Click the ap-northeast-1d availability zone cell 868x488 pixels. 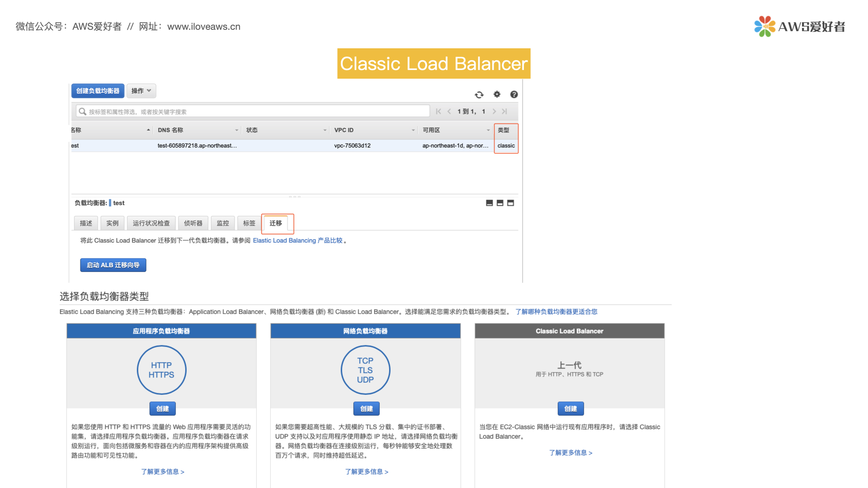[455, 145]
